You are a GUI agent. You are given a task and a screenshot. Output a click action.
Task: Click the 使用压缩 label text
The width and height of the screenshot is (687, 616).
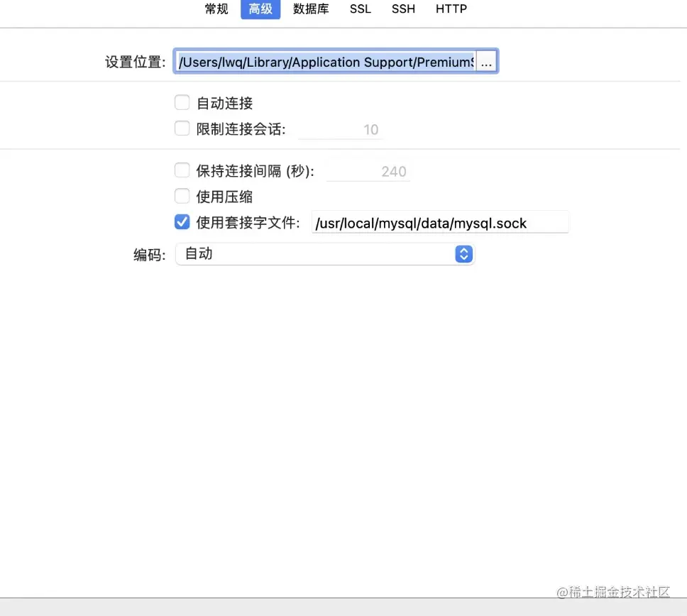(x=224, y=197)
